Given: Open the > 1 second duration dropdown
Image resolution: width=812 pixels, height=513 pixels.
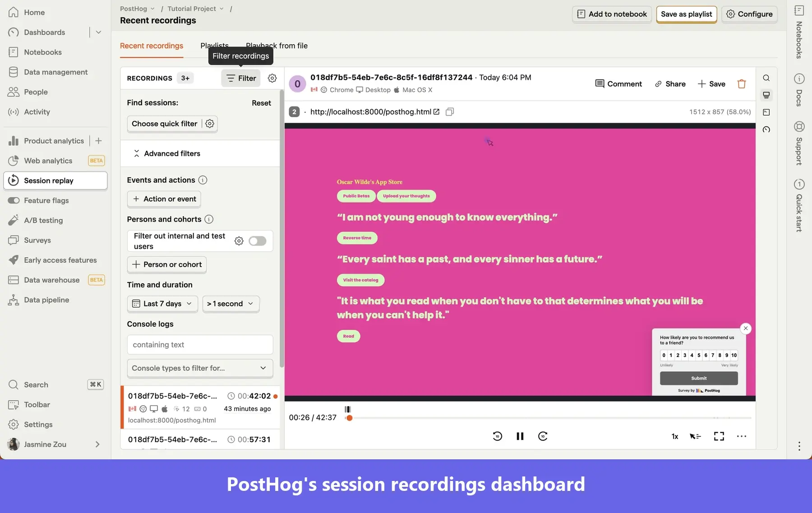Looking at the screenshot, I should click(x=231, y=304).
